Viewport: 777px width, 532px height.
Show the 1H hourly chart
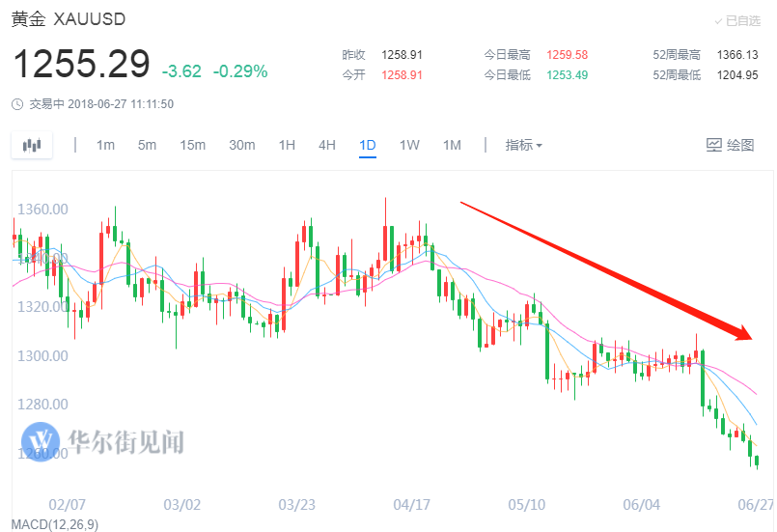tap(287, 145)
